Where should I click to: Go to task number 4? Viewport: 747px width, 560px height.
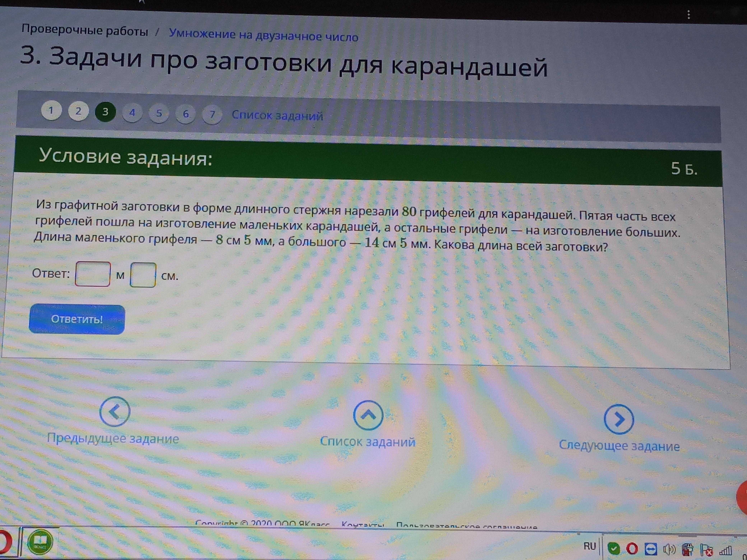[x=132, y=112]
